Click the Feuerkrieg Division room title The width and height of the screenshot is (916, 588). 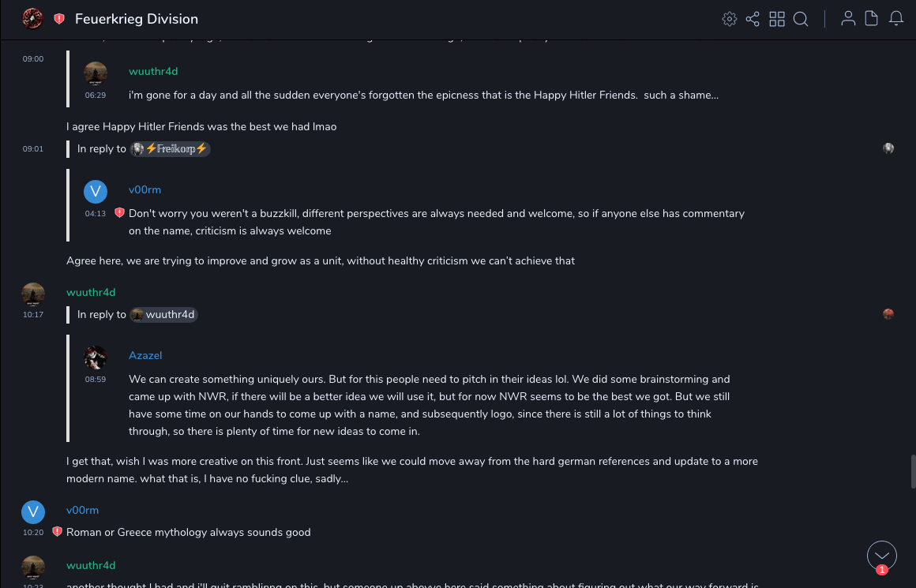137,19
